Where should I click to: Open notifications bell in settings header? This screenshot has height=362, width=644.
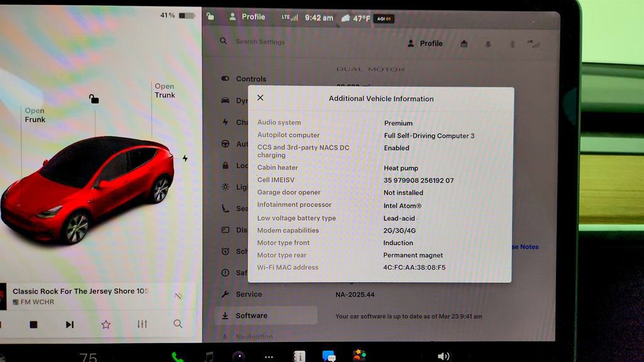coord(488,43)
